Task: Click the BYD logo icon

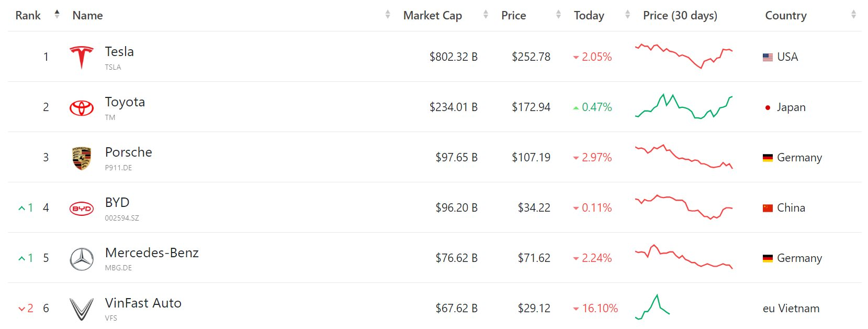Action: pos(82,209)
